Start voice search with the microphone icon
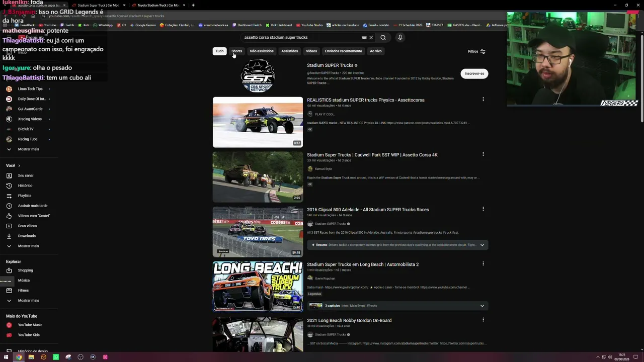 [x=400, y=37]
